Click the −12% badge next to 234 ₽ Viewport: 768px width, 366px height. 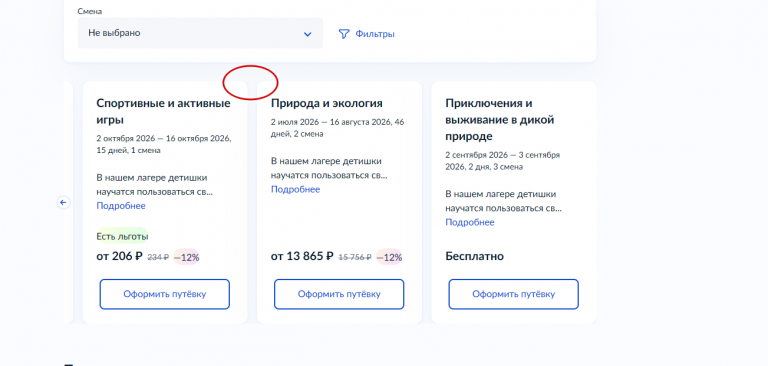tap(187, 257)
